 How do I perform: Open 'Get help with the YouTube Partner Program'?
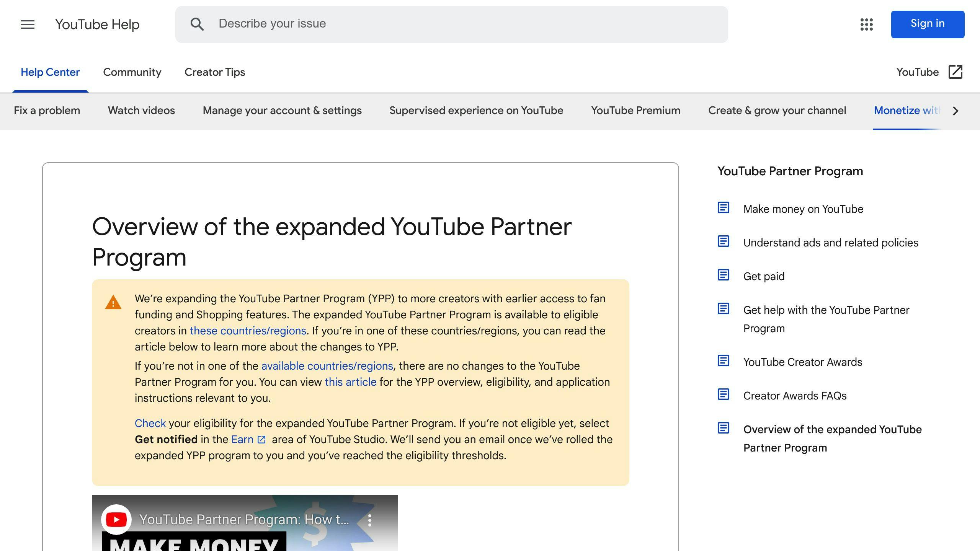(826, 319)
